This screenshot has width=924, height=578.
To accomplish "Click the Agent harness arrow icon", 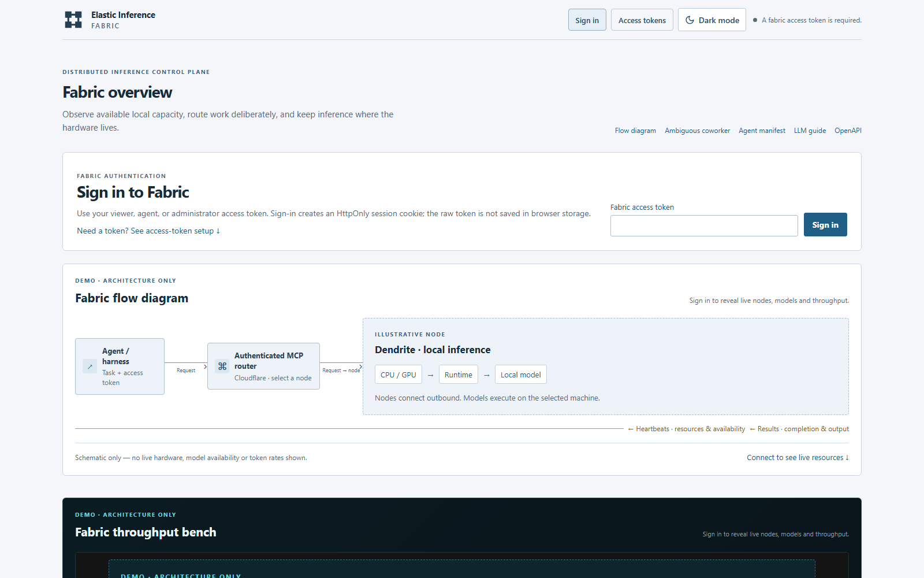I will coord(90,366).
